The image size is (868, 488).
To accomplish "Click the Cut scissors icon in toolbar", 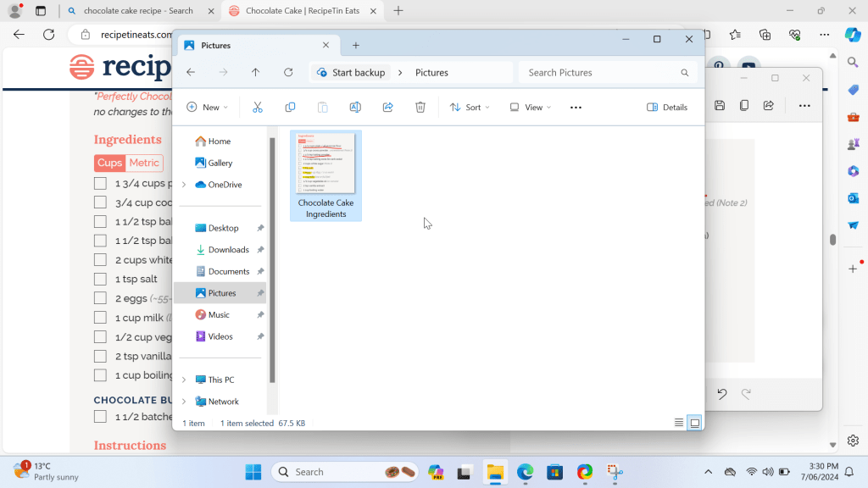I will [258, 108].
